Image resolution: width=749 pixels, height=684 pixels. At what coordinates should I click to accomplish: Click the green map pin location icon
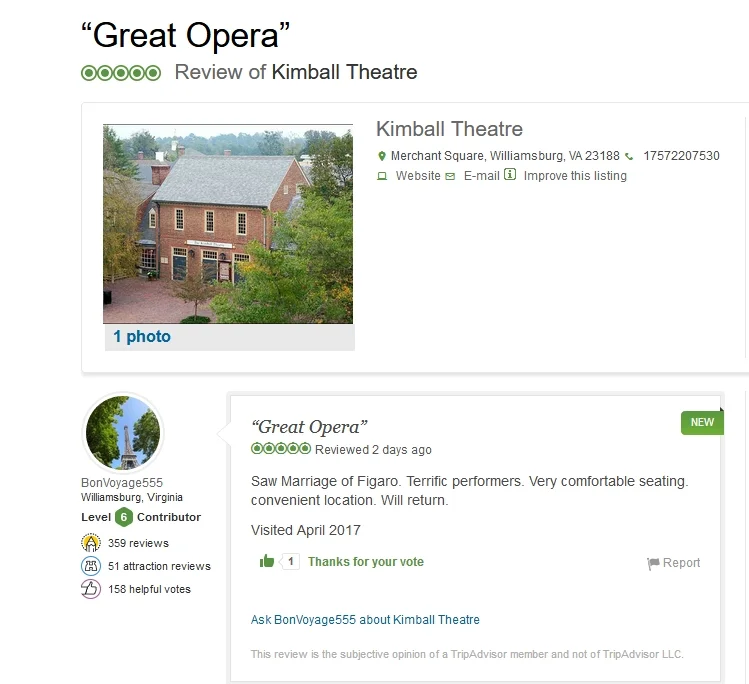(381, 156)
